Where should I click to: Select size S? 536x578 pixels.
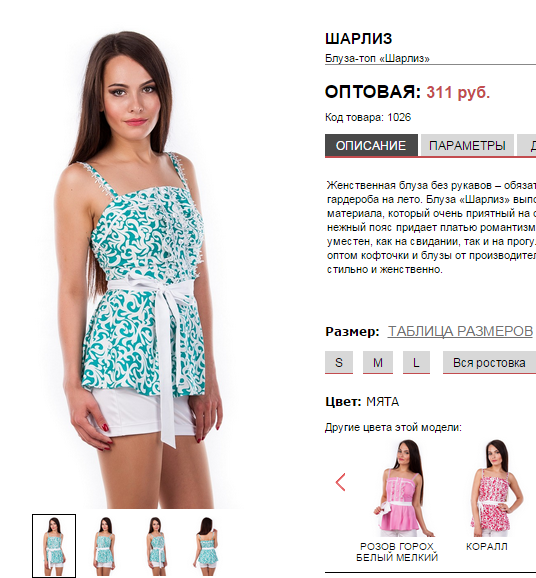click(339, 362)
